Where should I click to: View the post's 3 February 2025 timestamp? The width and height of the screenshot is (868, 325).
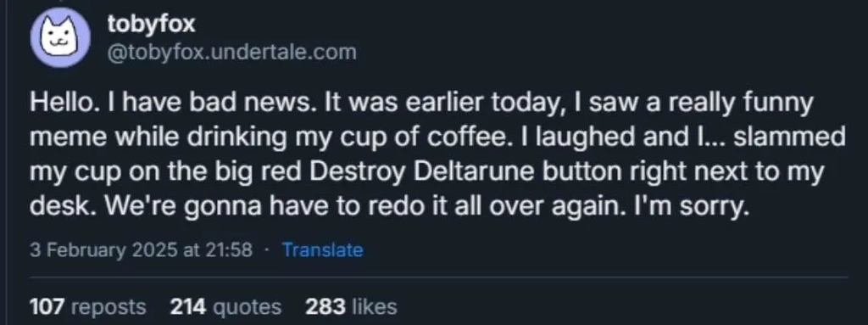point(142,250)
